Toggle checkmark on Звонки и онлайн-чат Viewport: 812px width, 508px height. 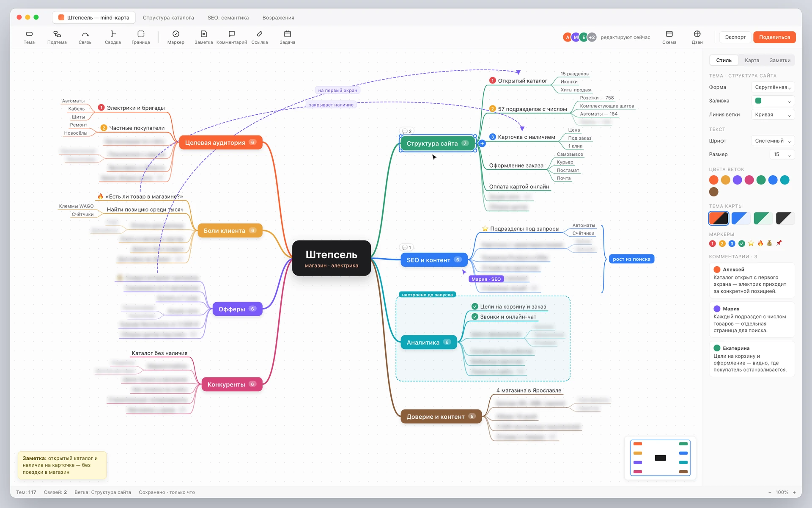click(x=475, y=317)
